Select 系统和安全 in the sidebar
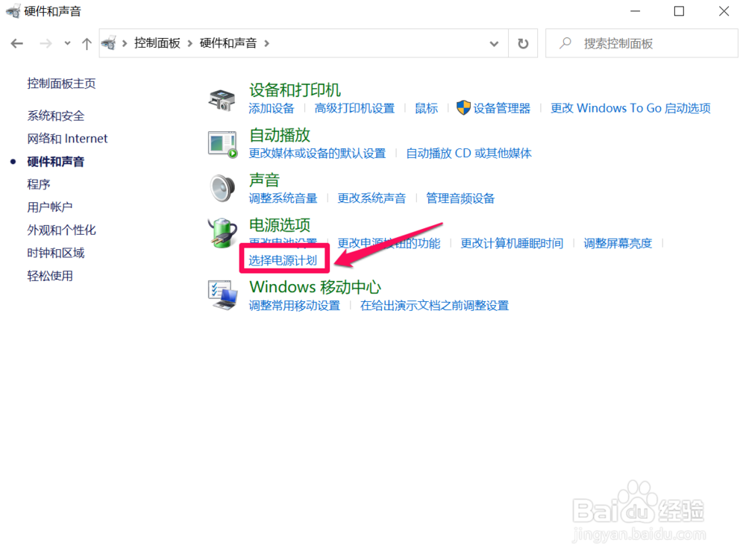The height and width of the screenshot is (560, 746). [56, 116]
